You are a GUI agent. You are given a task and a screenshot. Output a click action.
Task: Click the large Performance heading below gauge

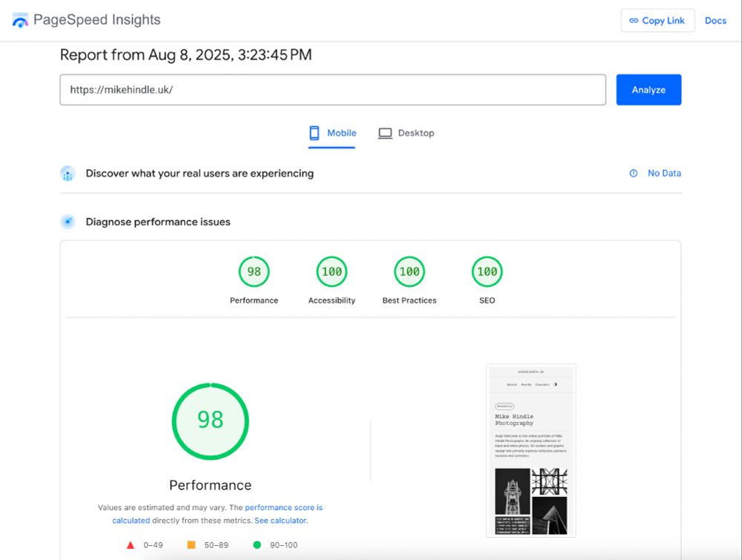pos(210,485)
